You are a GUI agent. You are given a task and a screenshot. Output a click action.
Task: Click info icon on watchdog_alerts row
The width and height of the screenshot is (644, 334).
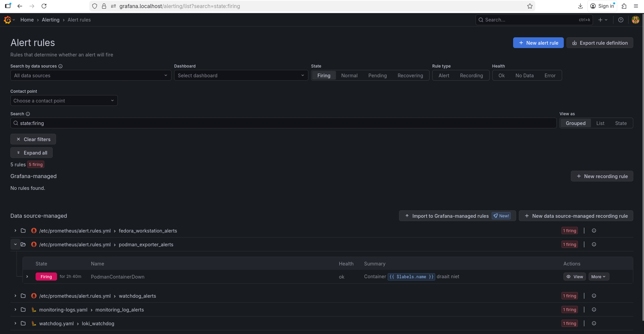(x=594, y=296)
